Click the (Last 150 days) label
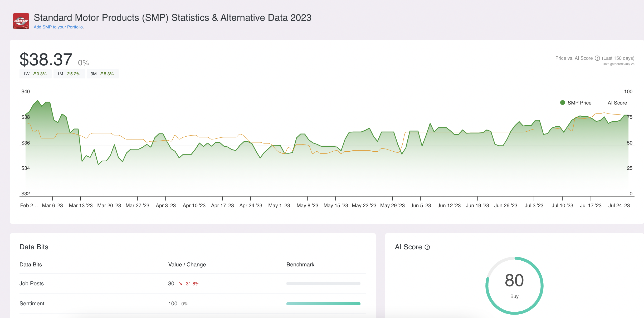 pos(618,58)
